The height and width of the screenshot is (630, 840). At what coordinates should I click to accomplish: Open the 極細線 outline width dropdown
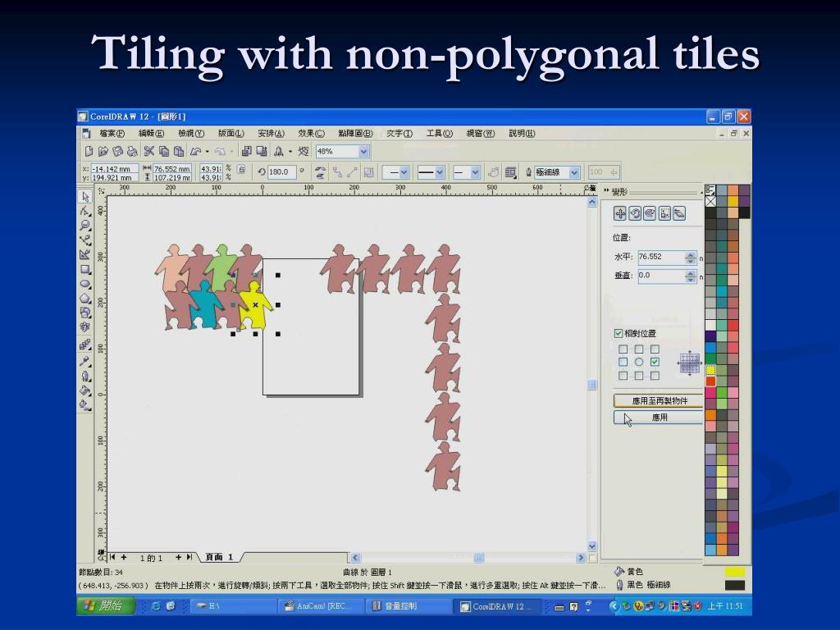(x=574, y=172)
